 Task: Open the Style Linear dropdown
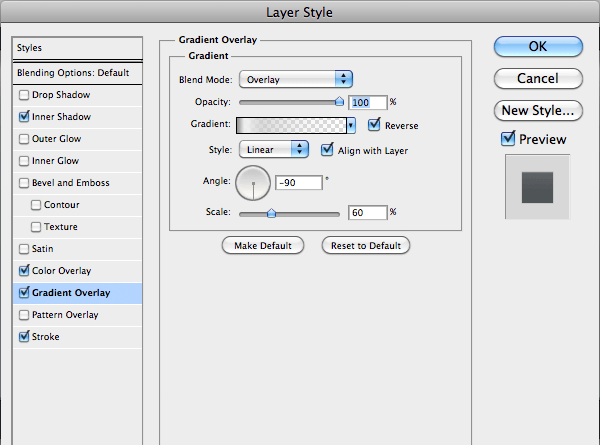(274, 149)
